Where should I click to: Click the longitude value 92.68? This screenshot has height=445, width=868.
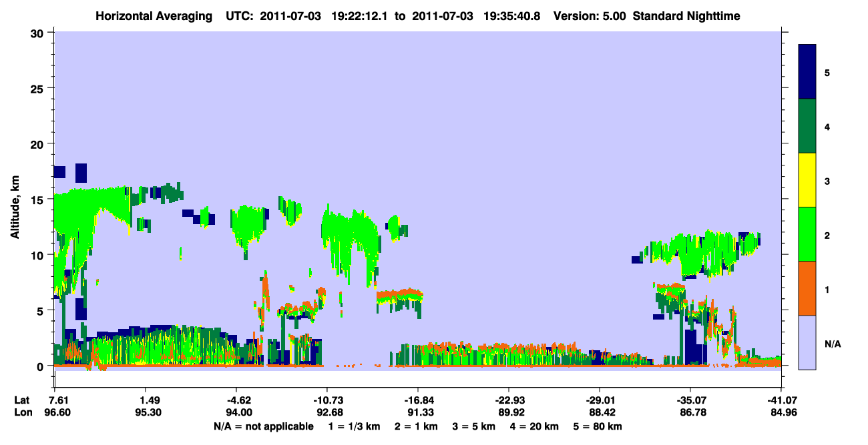point(330,412)
